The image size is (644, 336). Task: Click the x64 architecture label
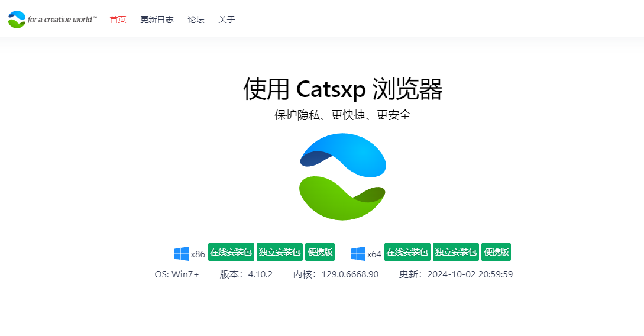click(374, 254)
